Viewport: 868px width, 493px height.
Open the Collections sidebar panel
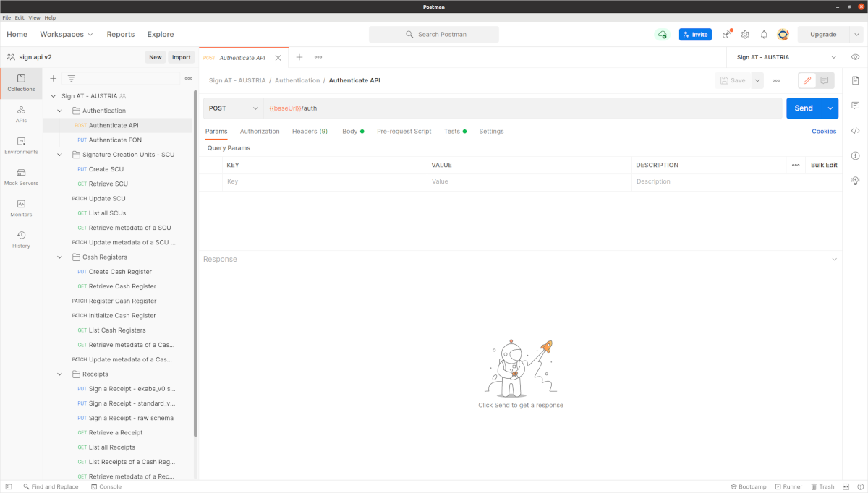point(21,83)
